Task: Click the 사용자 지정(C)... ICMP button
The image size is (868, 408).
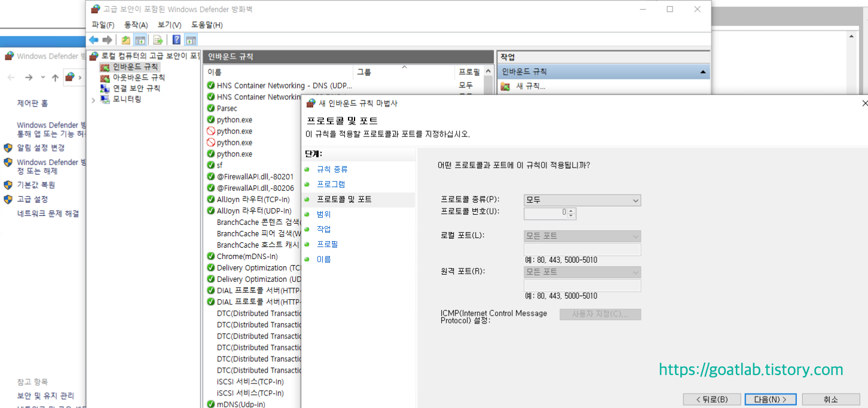Action: pos(600,314)
